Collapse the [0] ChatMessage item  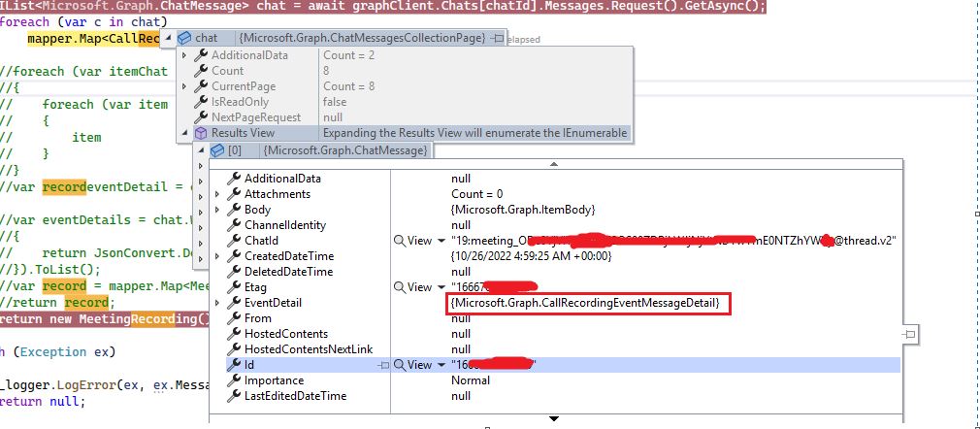(201, 150)
